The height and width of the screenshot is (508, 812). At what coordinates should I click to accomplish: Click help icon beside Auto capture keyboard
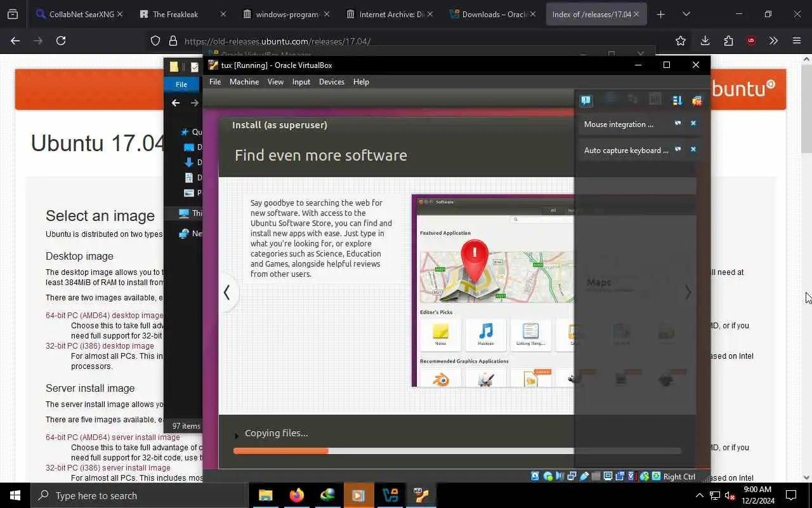[678, 149]
